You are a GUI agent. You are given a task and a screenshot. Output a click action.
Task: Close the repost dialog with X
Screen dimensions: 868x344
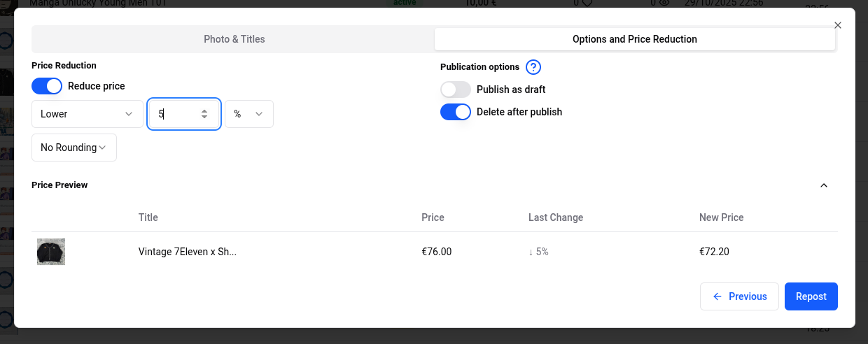pyautogui.click(x=838, y=25)
